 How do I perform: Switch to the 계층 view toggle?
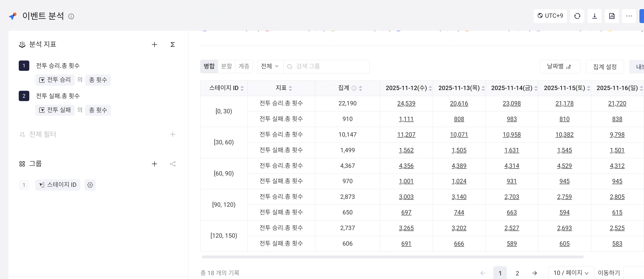tap(244, 66)
